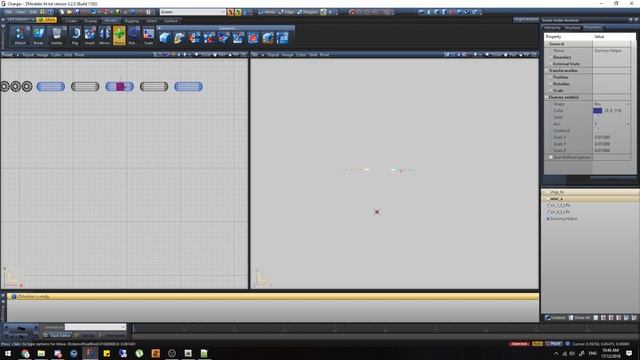
Task: Open the File menu
Action: (9, 12)
